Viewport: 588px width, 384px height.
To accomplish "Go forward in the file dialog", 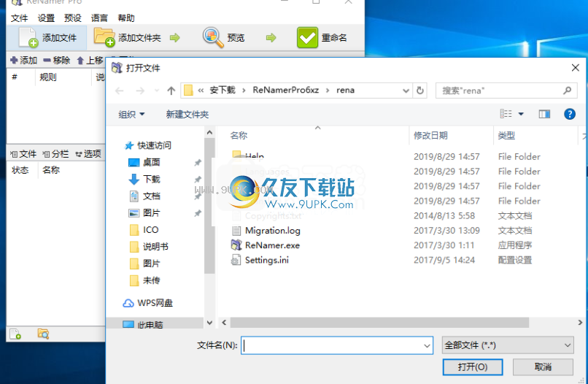I will pyautogui.click(x=140, y=91).
